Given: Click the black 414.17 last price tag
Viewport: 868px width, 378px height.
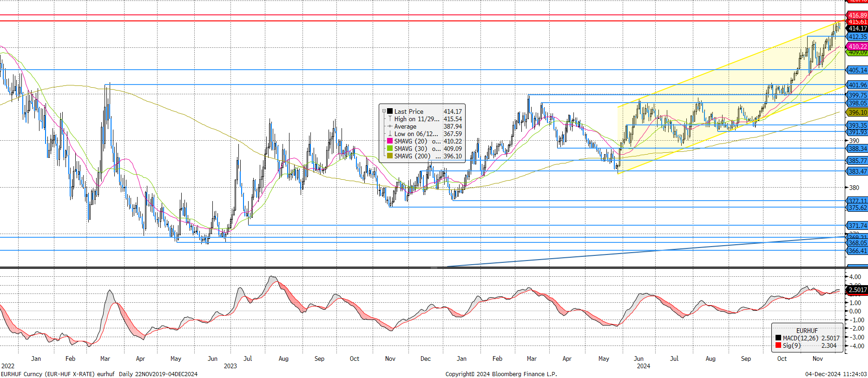Looking at the screenshot, I should pos(857,28).
